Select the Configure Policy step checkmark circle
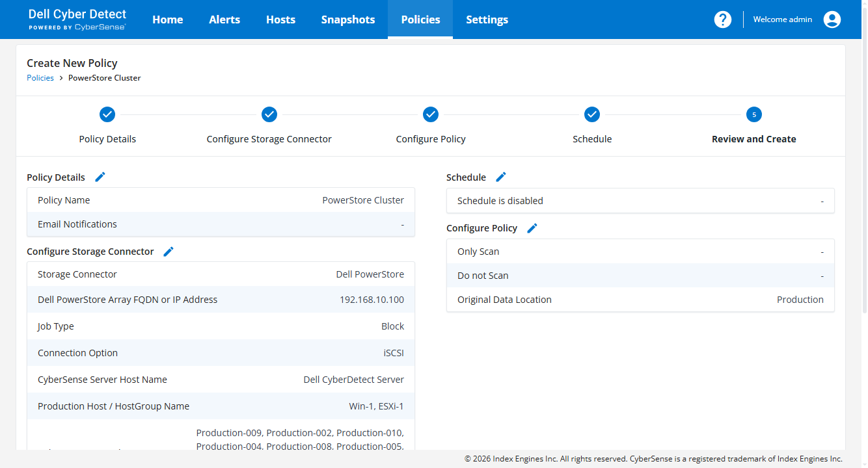The image size is (868, 468). (x=431, y=114)
